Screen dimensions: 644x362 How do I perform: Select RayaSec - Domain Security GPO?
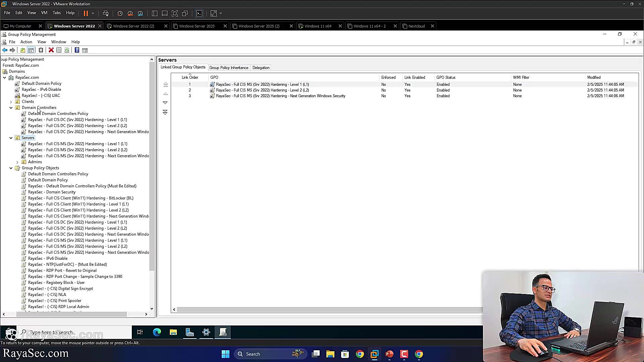(x=52, y=192)
